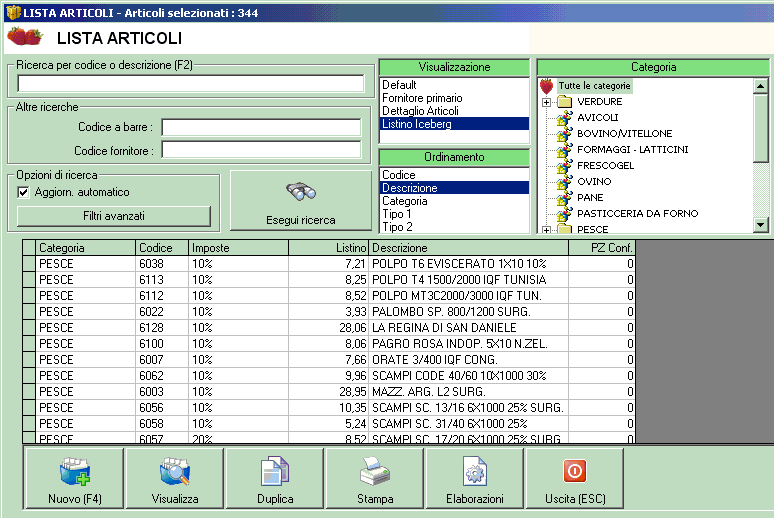This screenshot has height=518, width=774.
Task: Select the row for POLPO T6 EVISCERATO
Action: 456,264
